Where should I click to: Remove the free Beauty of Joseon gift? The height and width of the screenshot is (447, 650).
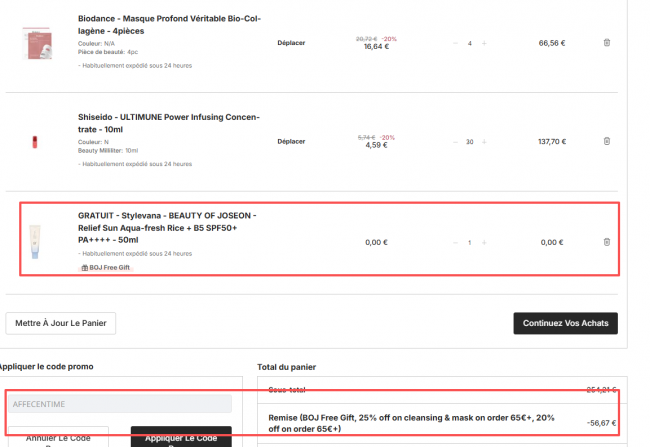point(606,242)
